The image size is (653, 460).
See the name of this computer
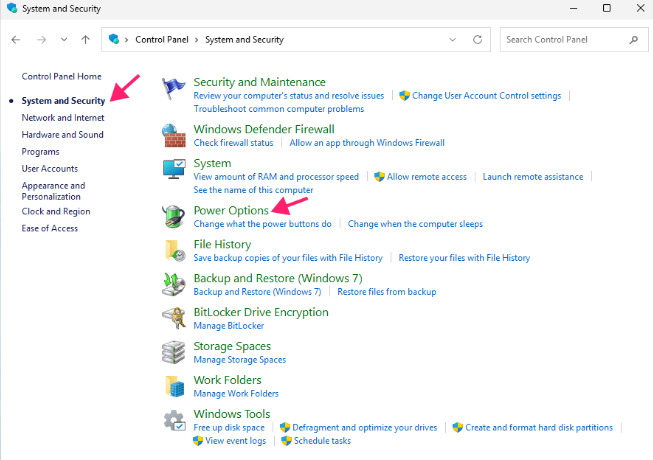(x=253, y=190)
